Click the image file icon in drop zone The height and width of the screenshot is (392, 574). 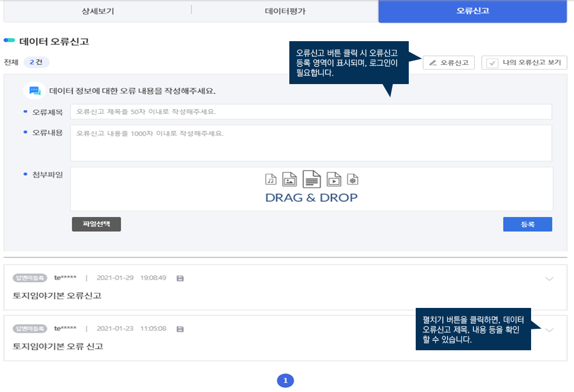pos(289,179)
